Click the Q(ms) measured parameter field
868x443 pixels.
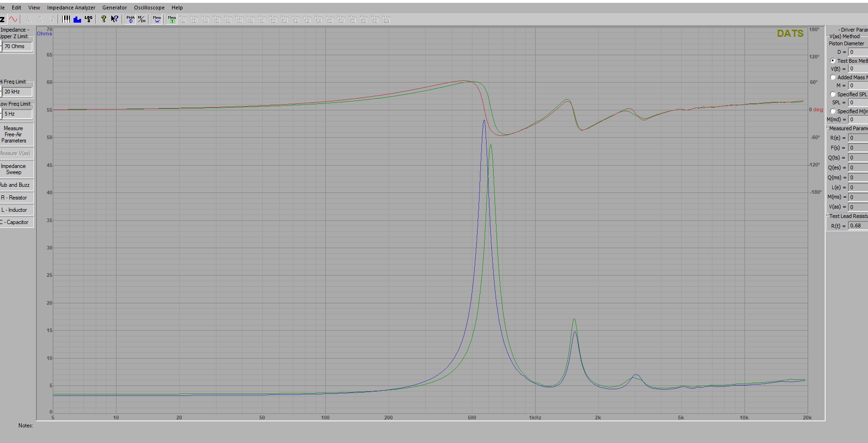[858, 177]
